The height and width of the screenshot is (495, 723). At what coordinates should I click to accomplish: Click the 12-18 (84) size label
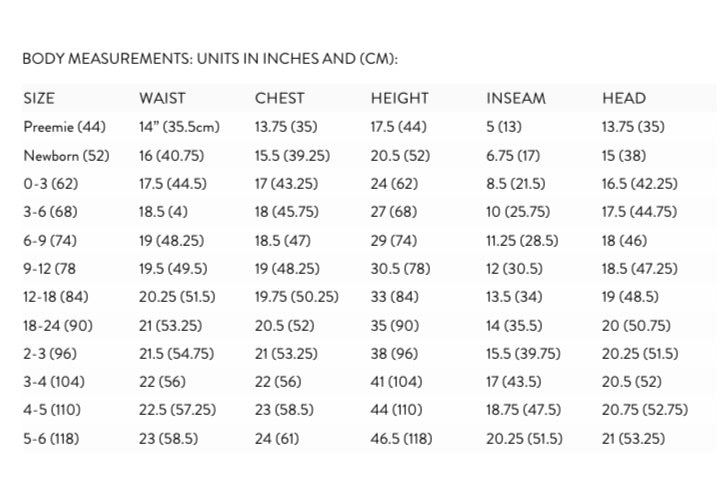pos(57,297)
